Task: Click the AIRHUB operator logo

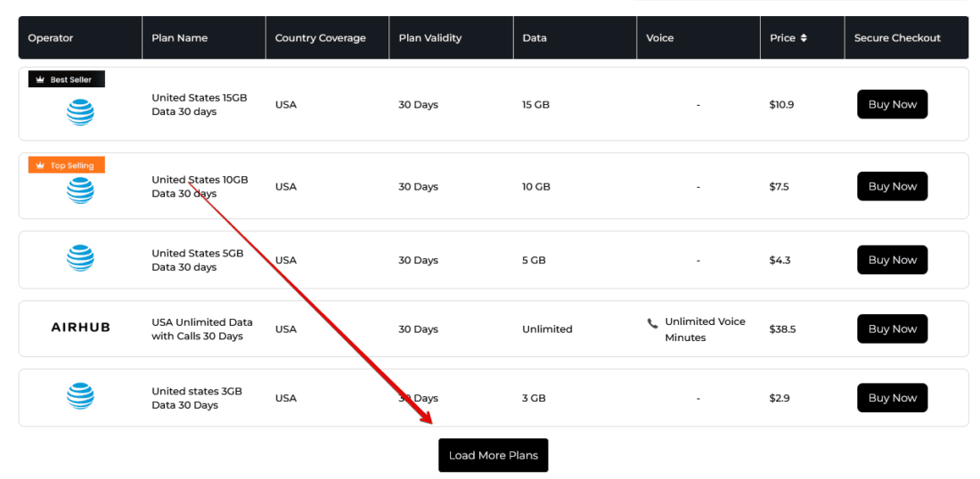Action: coord(80,328)
